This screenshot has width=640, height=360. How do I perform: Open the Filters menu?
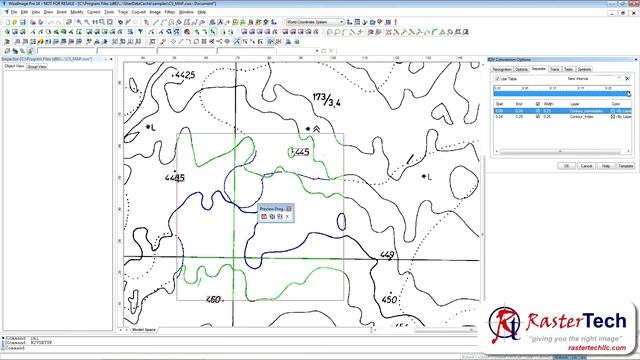[170, 12]
